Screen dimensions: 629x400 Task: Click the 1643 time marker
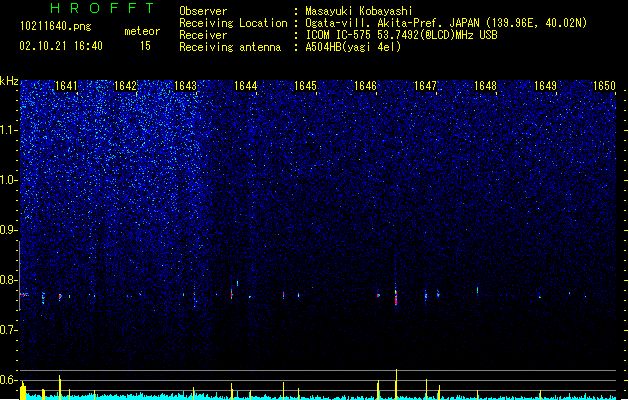pyautogui.click(x=186, y=86)
